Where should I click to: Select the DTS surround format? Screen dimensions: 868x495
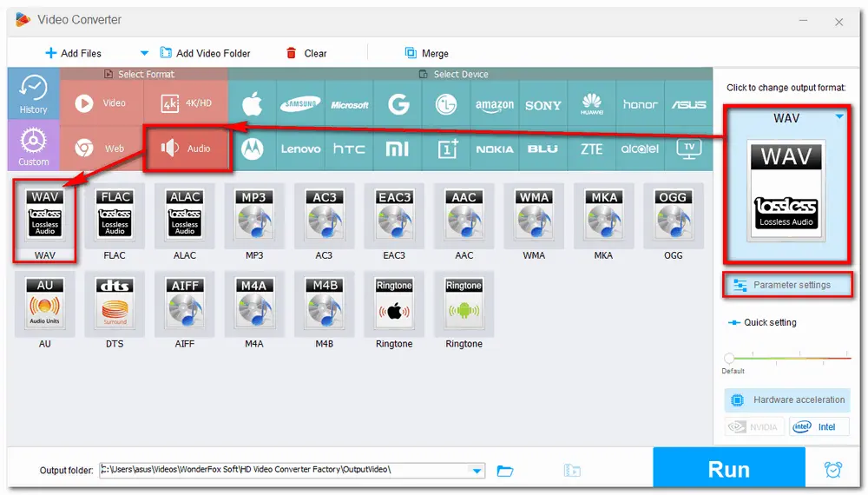115,305
